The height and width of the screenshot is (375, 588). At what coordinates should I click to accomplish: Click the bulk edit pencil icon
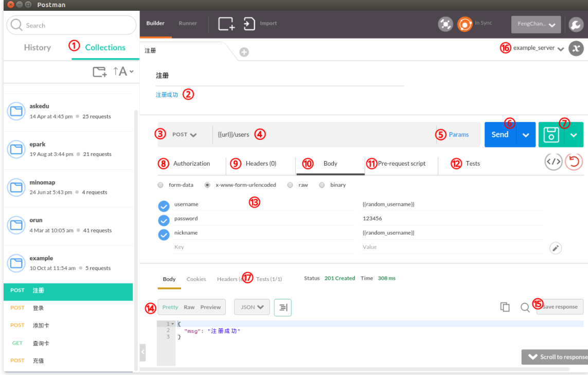point(556,248)
